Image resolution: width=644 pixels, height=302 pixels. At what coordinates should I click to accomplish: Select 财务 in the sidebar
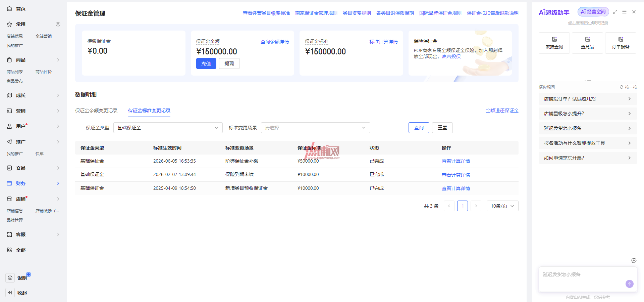33,183
